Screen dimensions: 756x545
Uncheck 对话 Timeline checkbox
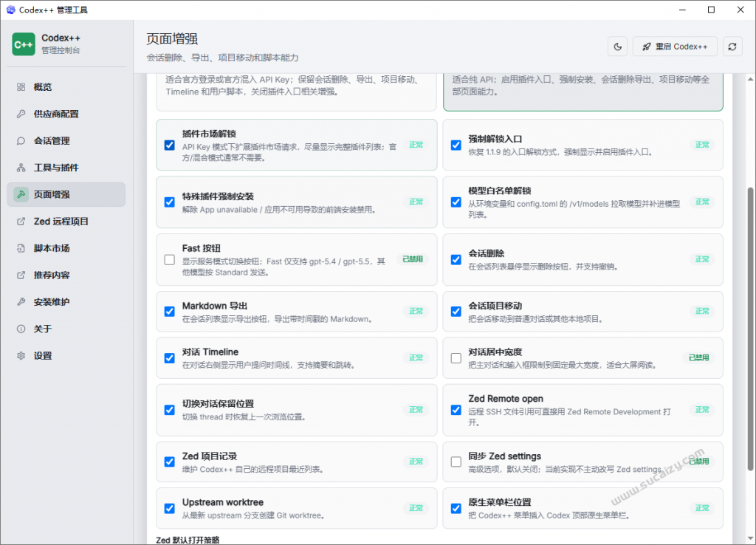tap(169, 358)
